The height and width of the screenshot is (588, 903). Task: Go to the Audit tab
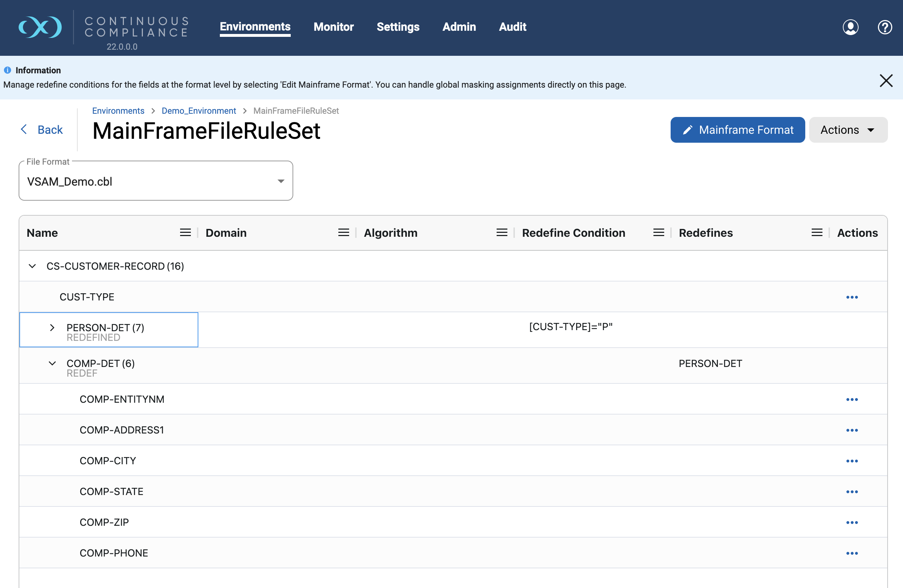pyautogui.click(x=512, y=27)
